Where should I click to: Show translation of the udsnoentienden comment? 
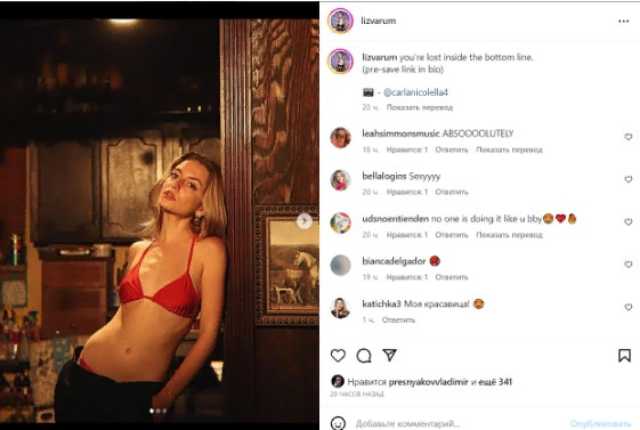click(x=509, y=235)
